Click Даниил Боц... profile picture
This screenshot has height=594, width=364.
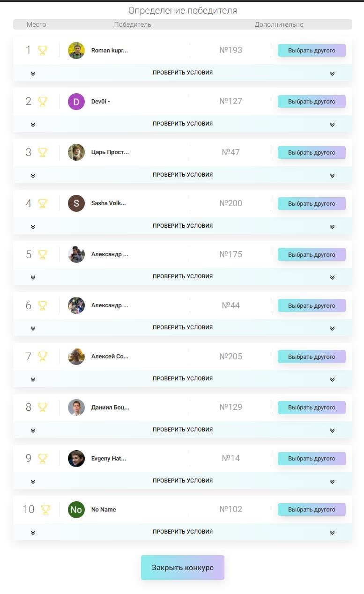click(76, 408)
